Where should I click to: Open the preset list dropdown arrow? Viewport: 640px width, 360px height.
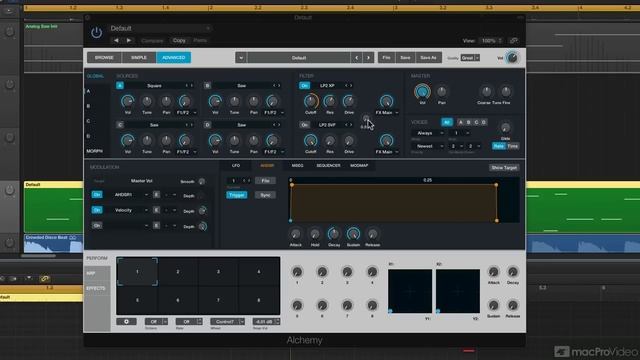coord(241,58)
